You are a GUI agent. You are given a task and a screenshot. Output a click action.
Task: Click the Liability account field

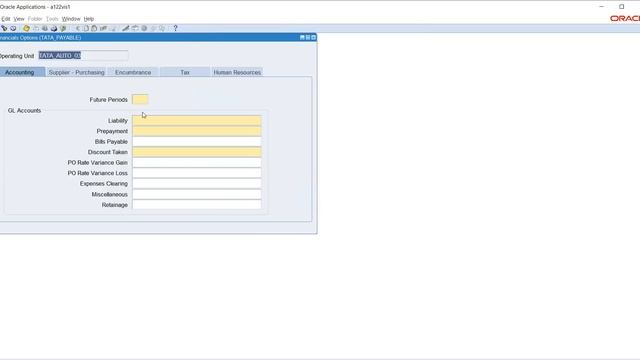(197, 120)
